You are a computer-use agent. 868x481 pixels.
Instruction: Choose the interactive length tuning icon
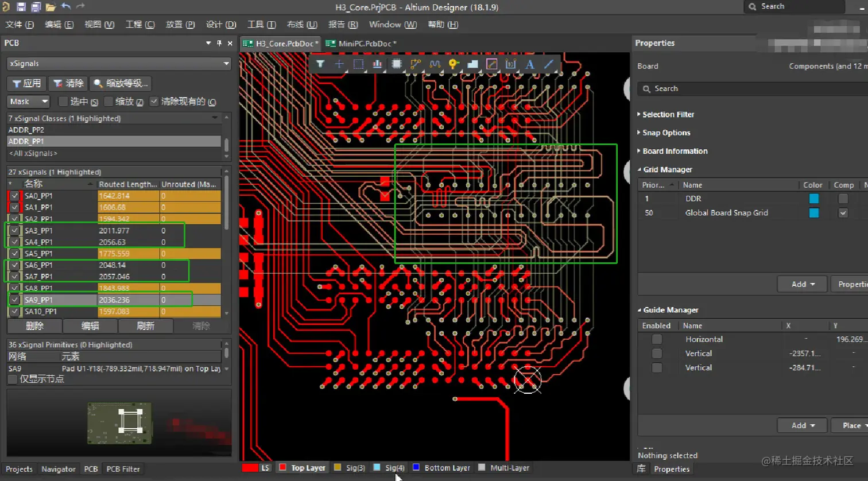[x=435, y=64]
